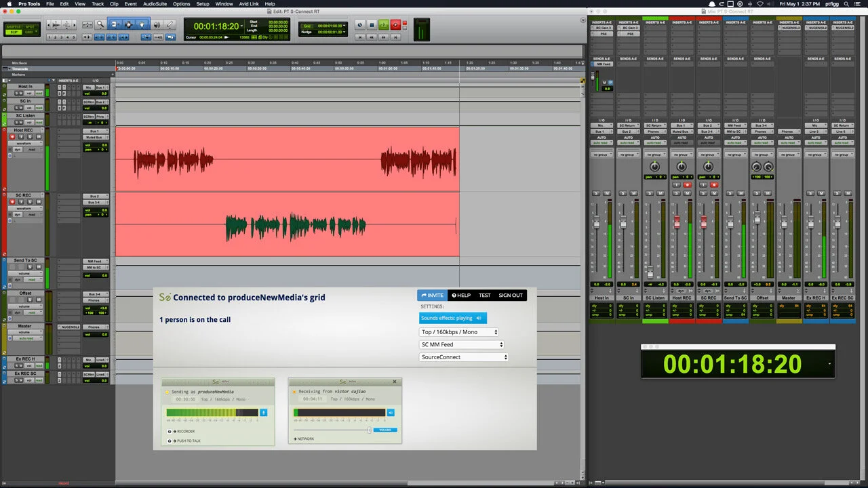The width and height of the screenshot is (868, 488).
Task: Solo the Offset track
Action: click(30, 300)
